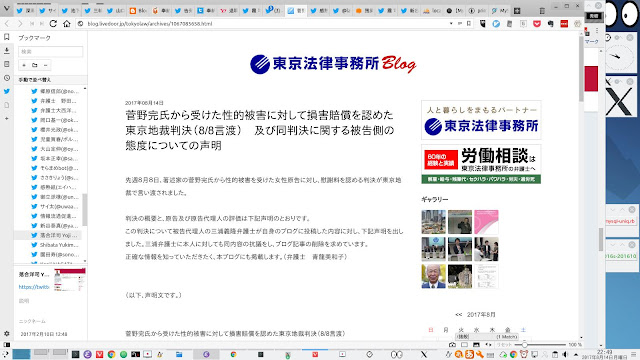Open the Twitter web panel

pos(7,91)
